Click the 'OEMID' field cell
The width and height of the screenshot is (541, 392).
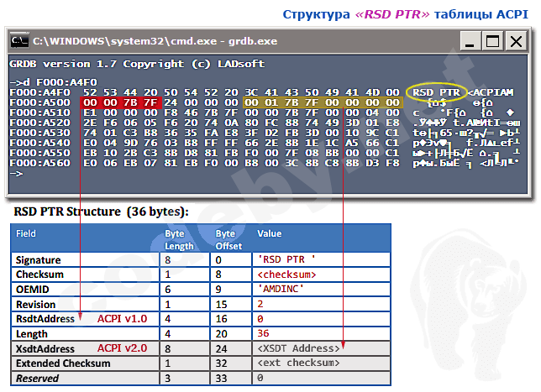(85, 290)
